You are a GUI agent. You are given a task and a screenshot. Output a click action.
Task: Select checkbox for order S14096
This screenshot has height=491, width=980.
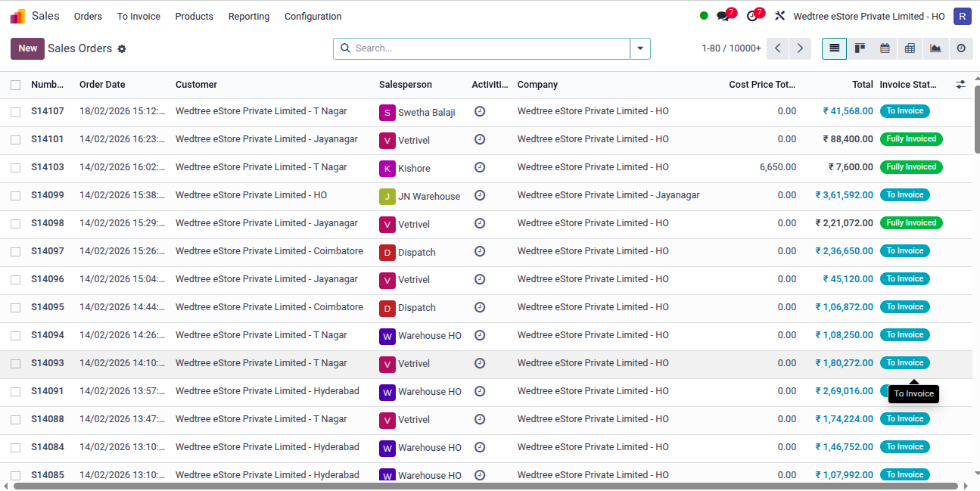pos(16,280)
